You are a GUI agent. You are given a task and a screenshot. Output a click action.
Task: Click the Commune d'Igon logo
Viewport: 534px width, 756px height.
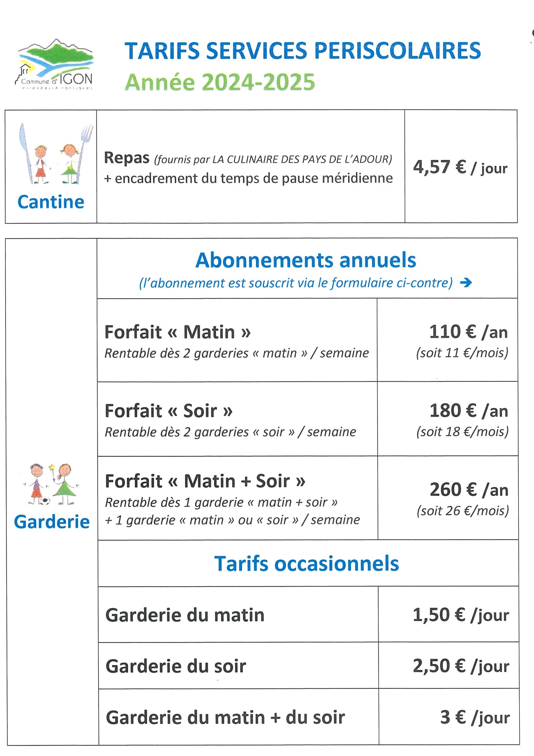click(55, 65)
